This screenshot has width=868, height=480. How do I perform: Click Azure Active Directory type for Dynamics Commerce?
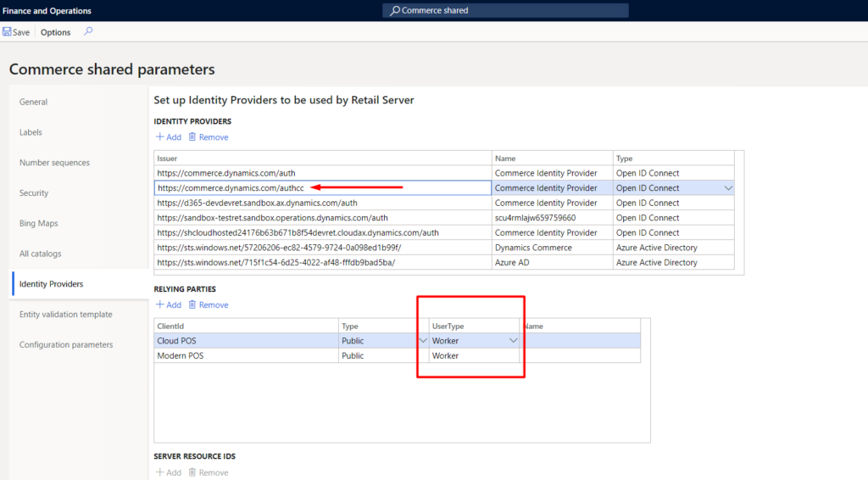(x=674, y=248)
